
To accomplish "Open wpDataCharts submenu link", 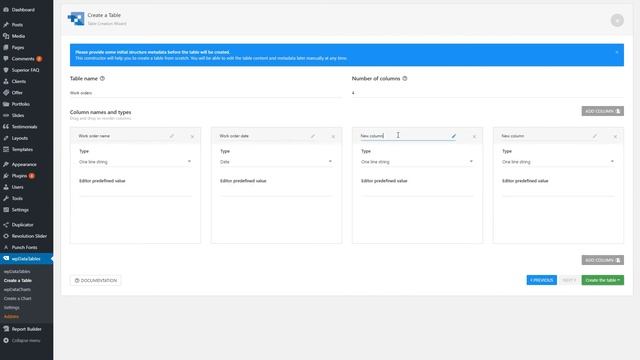I will [17, 289].
